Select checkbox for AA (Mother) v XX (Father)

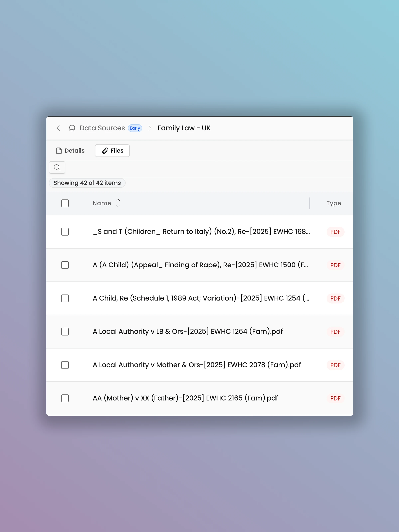[x=65, y=398]
